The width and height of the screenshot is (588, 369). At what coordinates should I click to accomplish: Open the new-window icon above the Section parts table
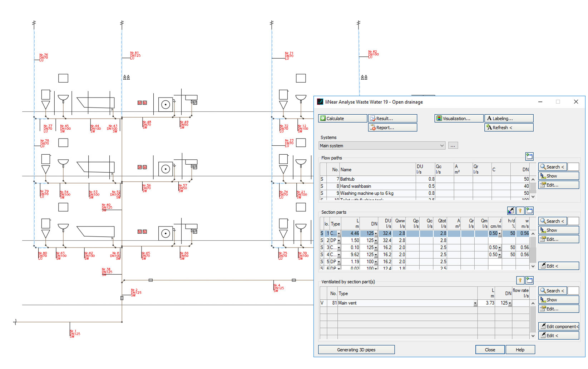529,211
